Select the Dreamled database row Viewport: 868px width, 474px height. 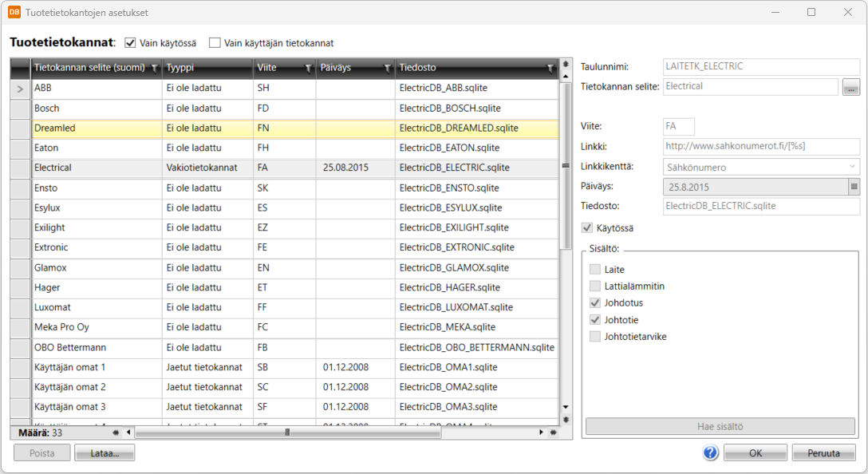[96, 128]
